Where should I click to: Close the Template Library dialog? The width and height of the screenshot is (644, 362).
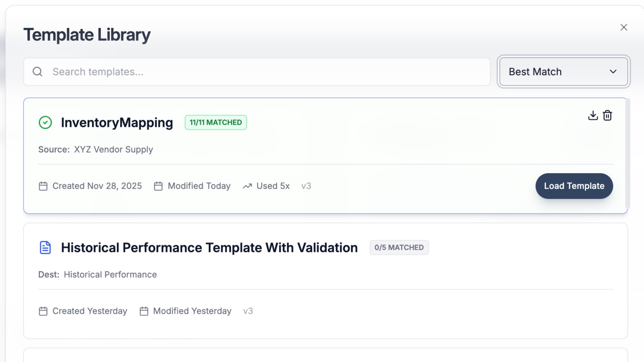pos(624,28)
